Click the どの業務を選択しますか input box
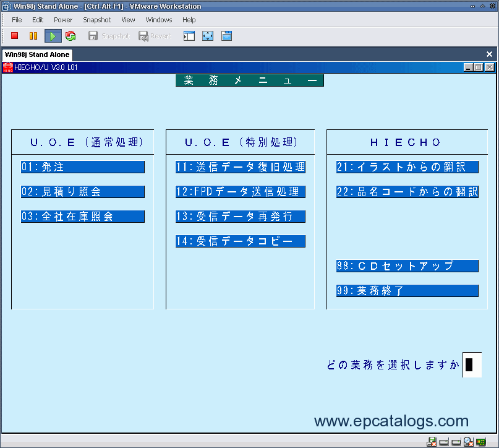Image resolution: width=499 pixels, height=448 pixels. (x=472, y=364)
